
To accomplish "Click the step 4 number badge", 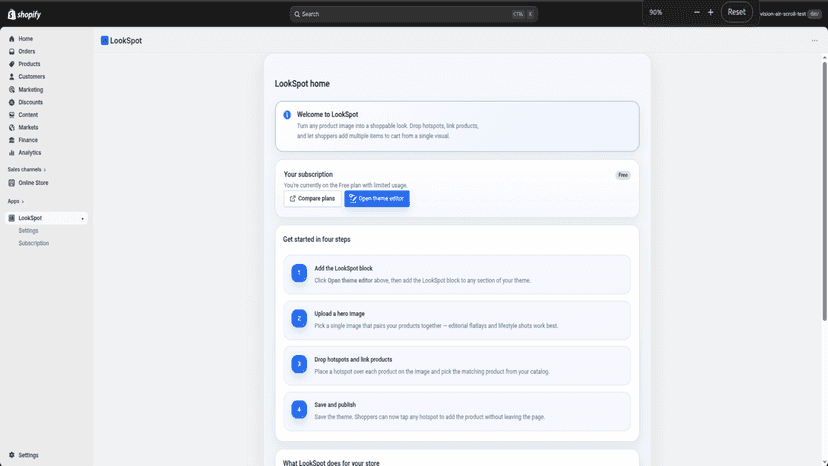I will (299, 409).
